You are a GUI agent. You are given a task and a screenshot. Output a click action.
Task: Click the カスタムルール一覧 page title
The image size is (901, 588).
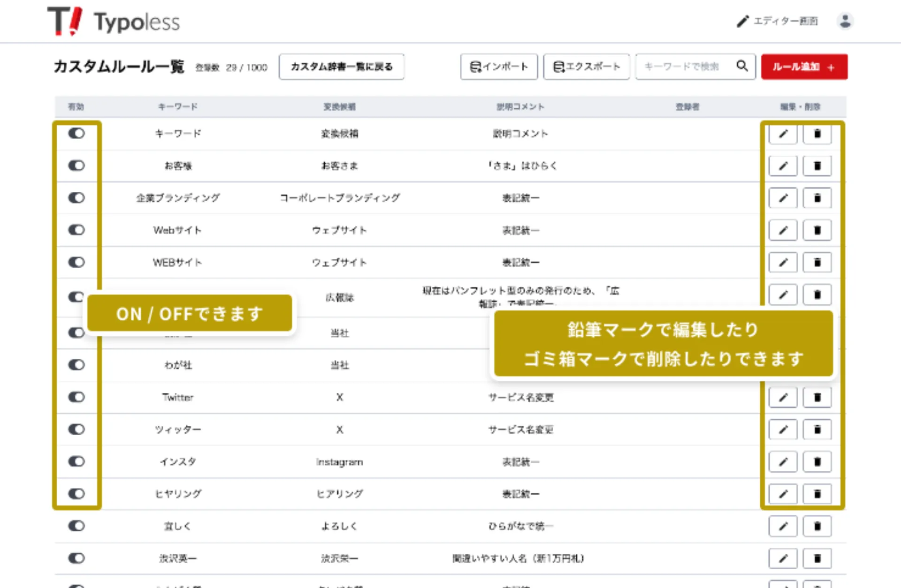[x=119, y=67]
